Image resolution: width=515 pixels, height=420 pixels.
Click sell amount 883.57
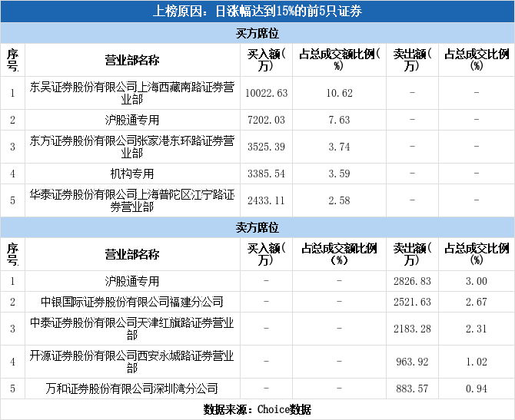click(x=412, y=389)
